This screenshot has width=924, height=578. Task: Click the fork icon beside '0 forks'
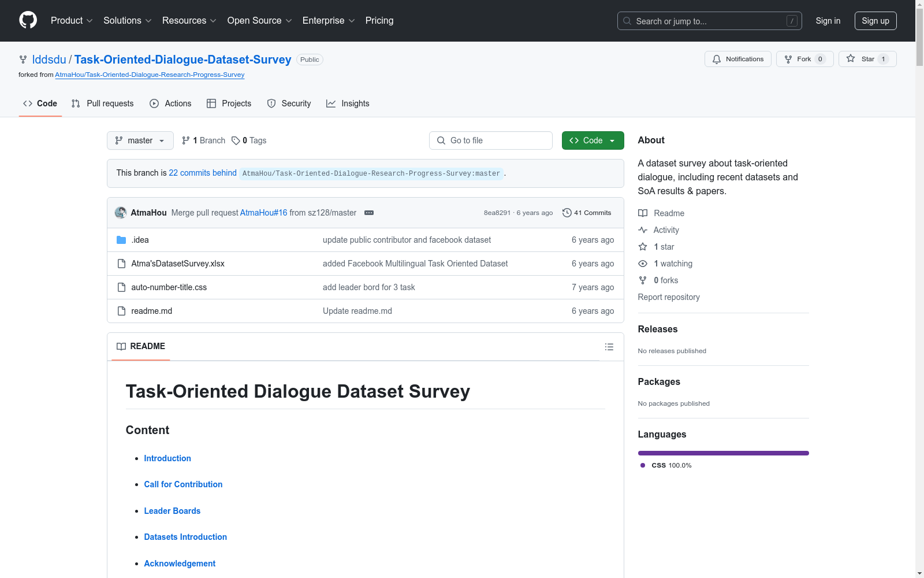[643, 280]
